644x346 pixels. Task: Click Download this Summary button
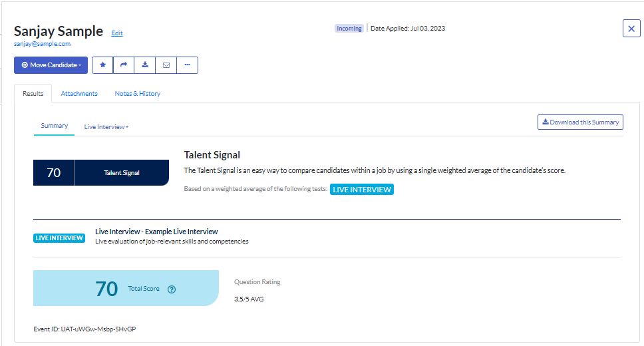[x=580, y=122]
